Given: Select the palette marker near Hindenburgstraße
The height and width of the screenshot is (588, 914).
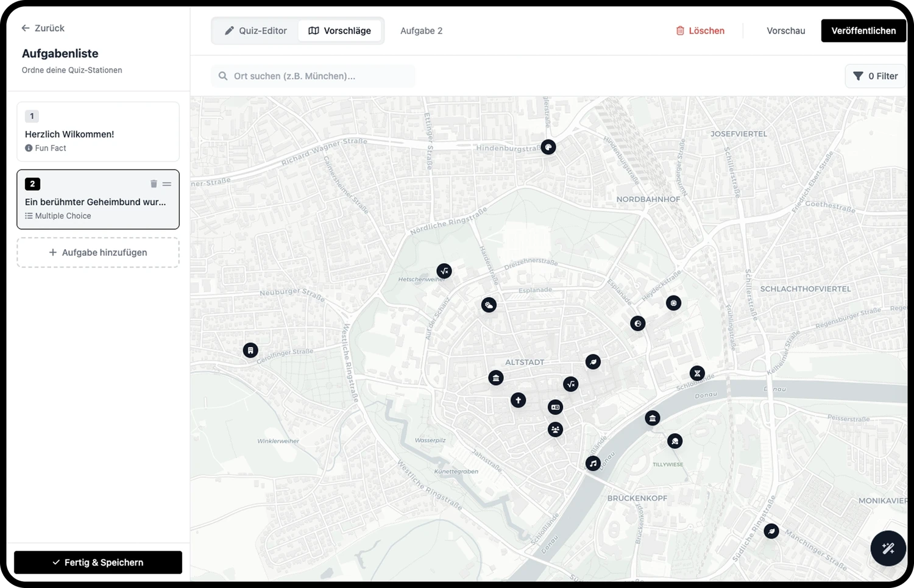Looking at the screenshot, I should click(x=548, y=147).
